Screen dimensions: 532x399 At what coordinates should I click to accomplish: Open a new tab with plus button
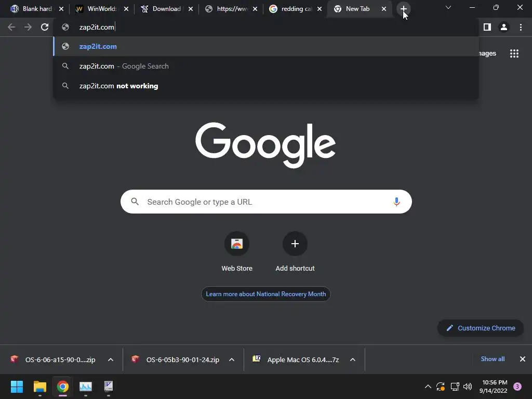point(403,9)
